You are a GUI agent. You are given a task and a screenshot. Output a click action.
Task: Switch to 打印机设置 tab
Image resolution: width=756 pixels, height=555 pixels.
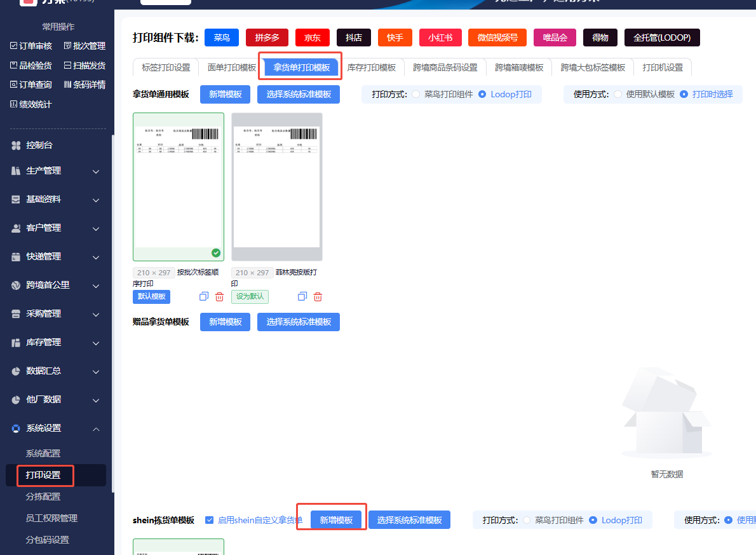(x=663, y=67)
